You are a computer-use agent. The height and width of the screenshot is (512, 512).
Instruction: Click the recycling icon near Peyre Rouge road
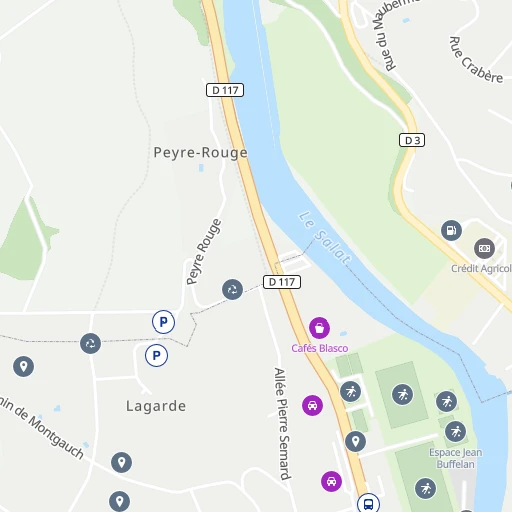[x=232, y=289]
